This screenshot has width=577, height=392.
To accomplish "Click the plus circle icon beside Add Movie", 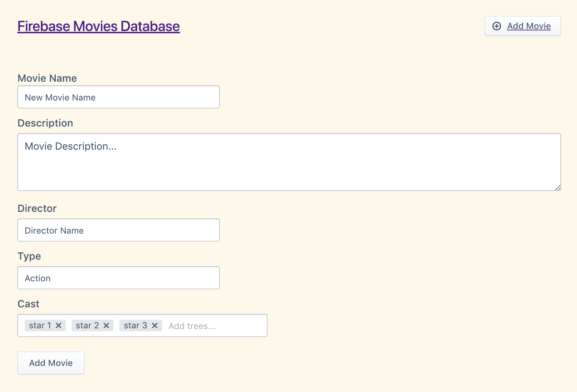I will 497,26.
